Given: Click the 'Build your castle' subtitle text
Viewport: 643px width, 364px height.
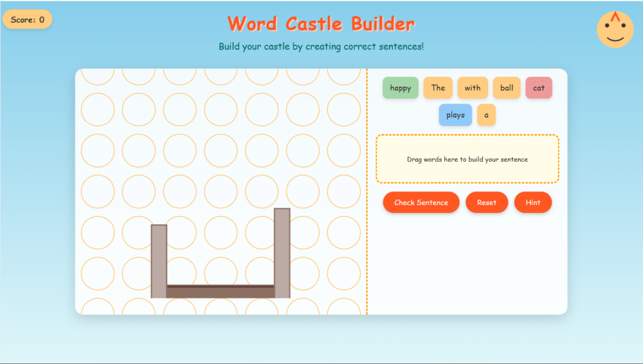Looking at the screenshot, I should 321,46.
